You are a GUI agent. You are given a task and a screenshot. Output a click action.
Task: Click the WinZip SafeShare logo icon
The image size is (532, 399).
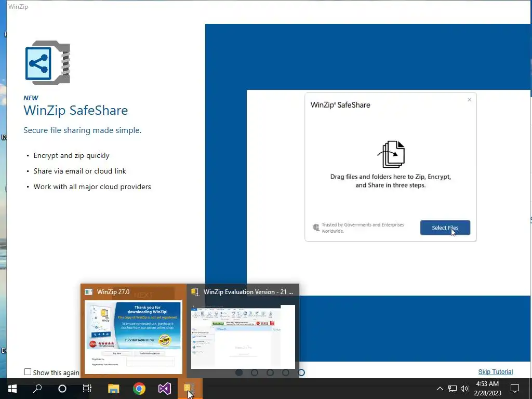tap(48, 63)
